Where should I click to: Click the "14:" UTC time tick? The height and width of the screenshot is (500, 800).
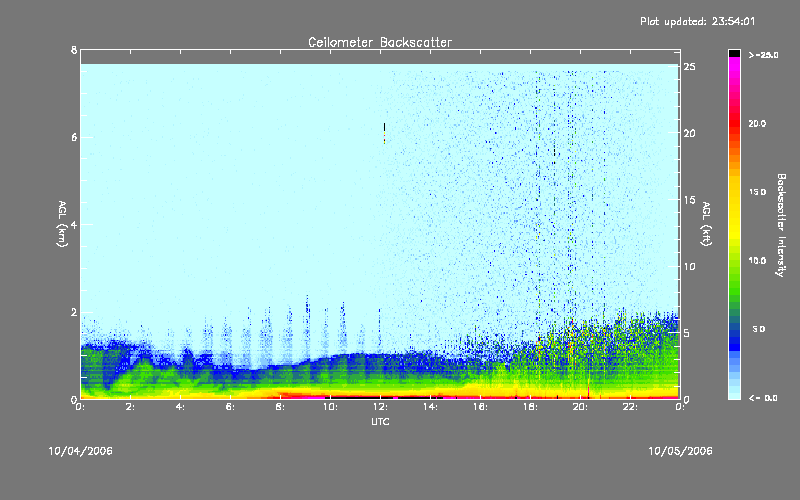(430, 407)
